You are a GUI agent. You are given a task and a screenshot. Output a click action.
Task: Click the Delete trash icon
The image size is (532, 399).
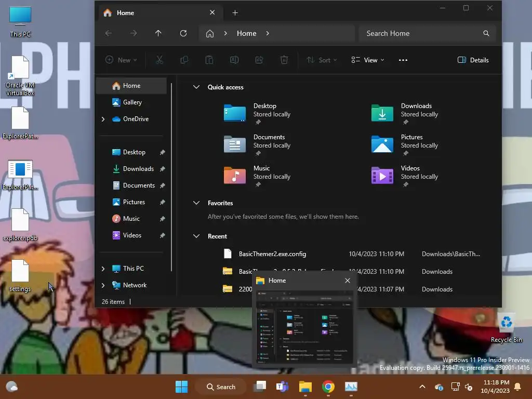click(x=284, y=60)
